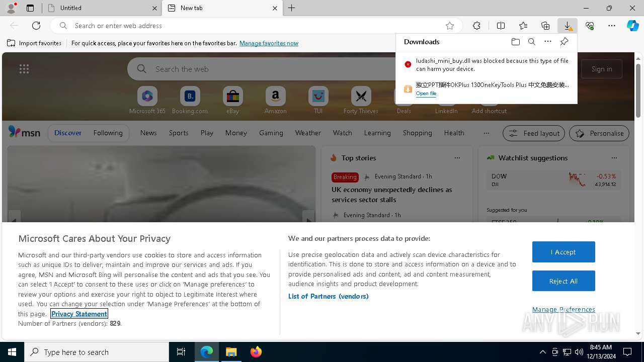Image resolution: width=644 pixels, height=362 pixels.
Task: Launch Firefox from taskbar
Action: click(x=256, y=352)
